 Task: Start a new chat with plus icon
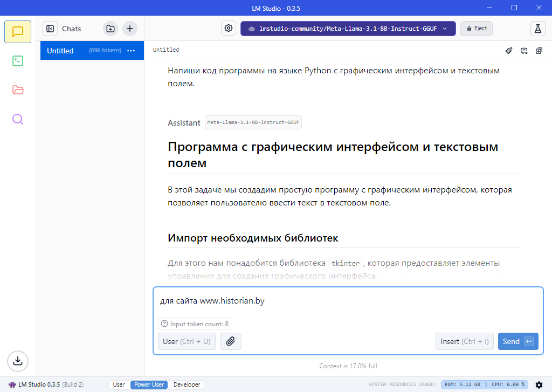[130, 29]
